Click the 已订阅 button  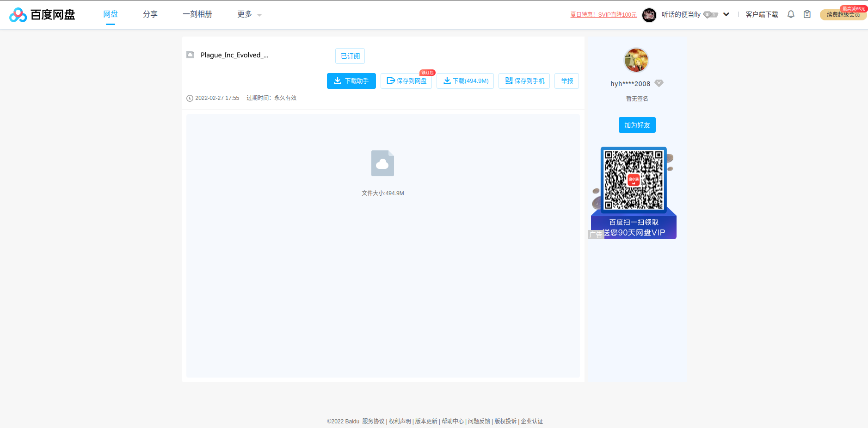pyautogui.click(x=350, y=56)
